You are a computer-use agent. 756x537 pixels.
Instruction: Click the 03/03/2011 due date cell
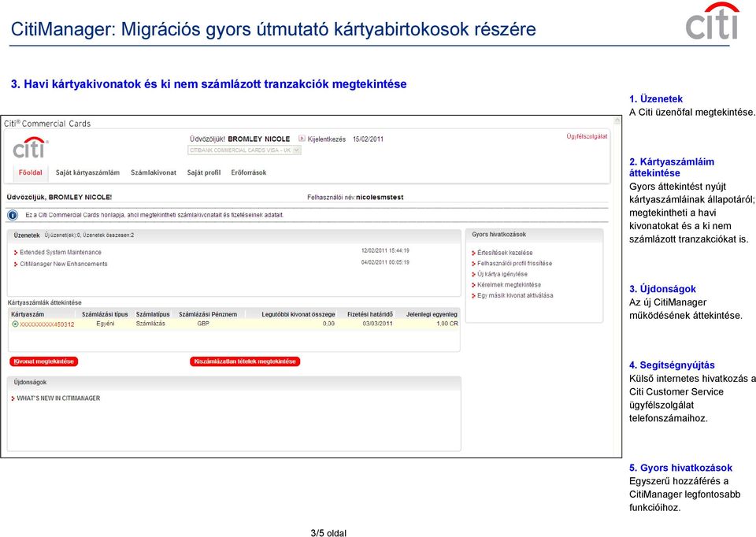coord(377,324)
